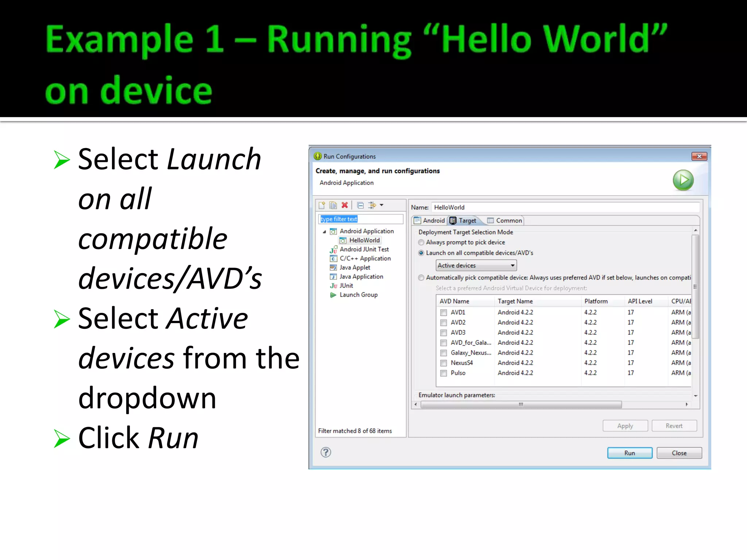Click the Revert button

[674, 426]
